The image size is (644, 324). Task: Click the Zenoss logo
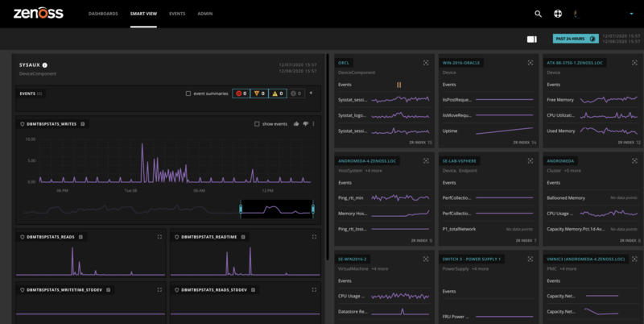[x=38, y=13]
